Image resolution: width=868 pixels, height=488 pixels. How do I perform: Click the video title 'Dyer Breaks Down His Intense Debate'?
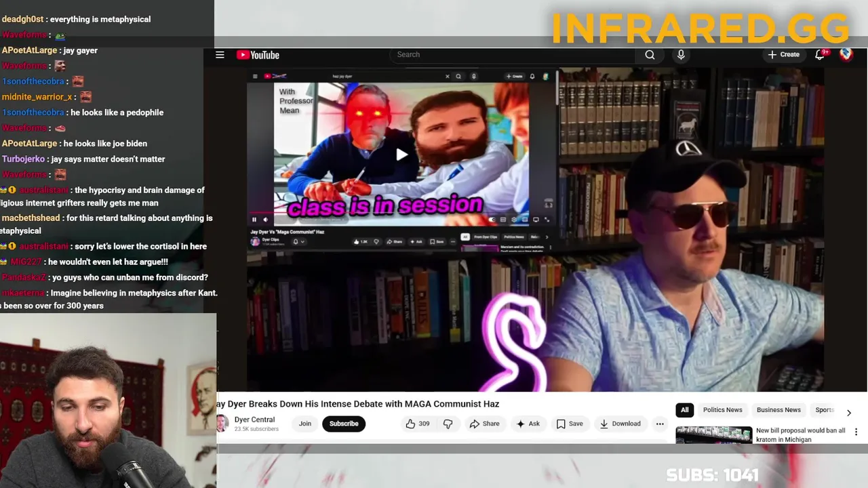coord(357,404)
